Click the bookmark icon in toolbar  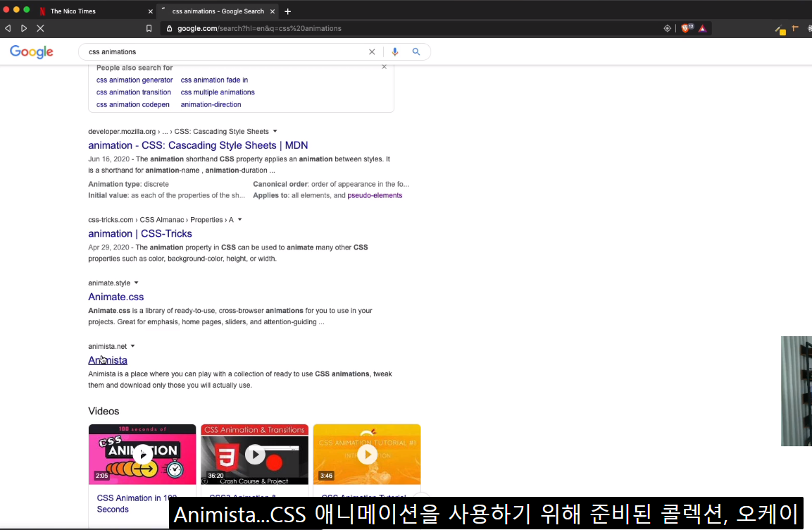click(149, 28)
